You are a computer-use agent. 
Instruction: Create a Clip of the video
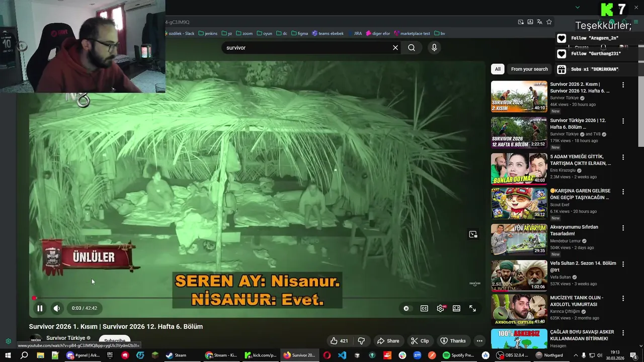420,341
